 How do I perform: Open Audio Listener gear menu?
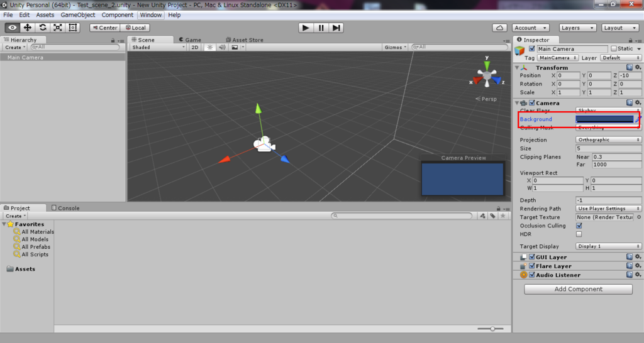coord(638,275)
